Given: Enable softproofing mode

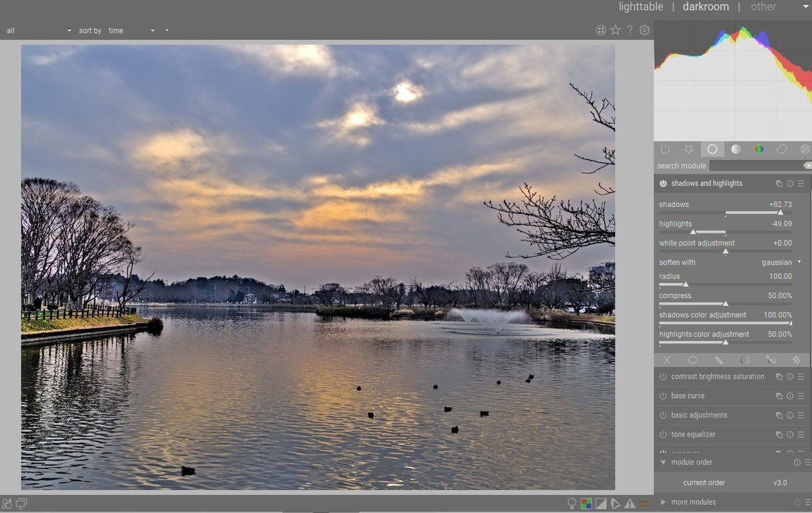Looking at the screenshot, I should (616, 504).
